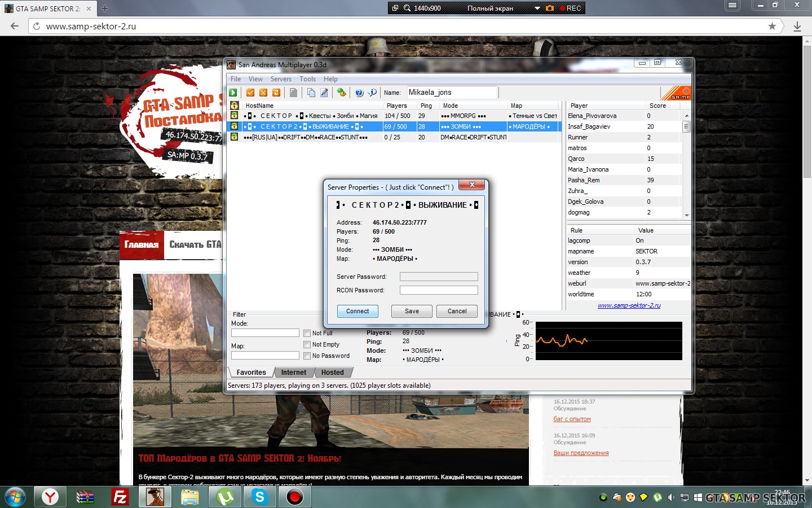This screenshot has height=508, width=812.
Task: Click the Delete Server orange X toolbar icon
Action: coord(263,93)
